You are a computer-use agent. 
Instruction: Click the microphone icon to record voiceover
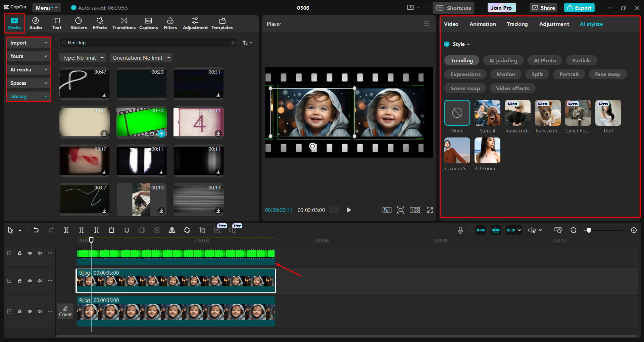point(460,230)
